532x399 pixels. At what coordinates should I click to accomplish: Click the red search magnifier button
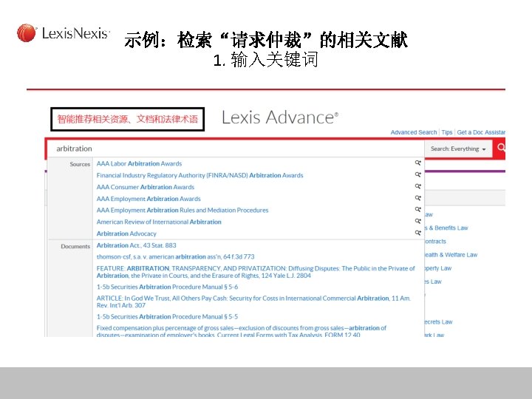[x=500, y=149]
